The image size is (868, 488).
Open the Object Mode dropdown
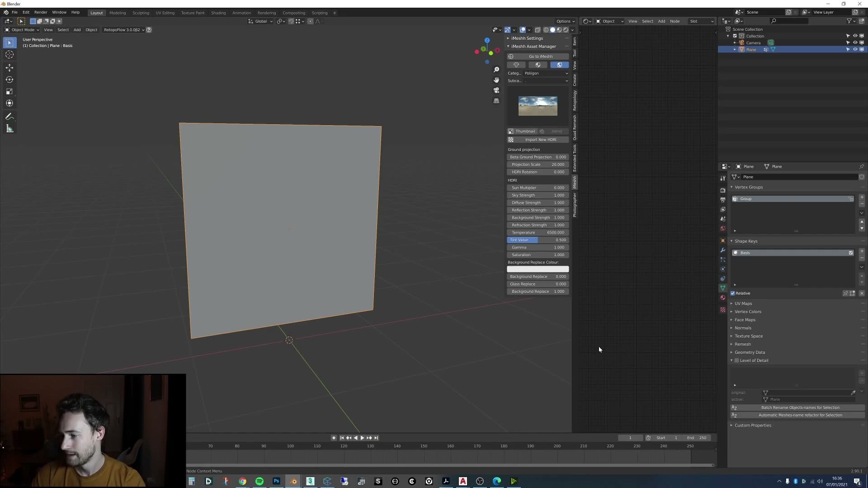(x=22, y=30)
